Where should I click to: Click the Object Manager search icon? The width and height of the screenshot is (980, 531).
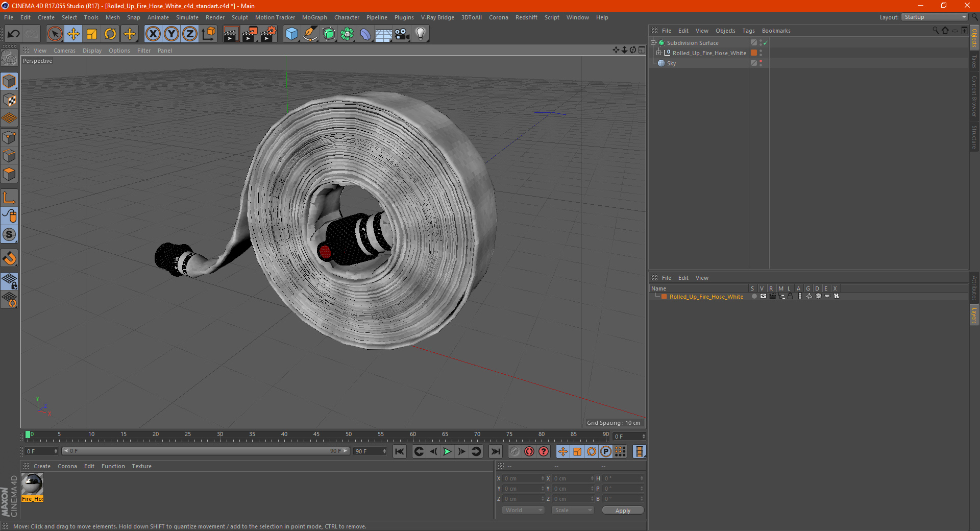coord(936,31)
